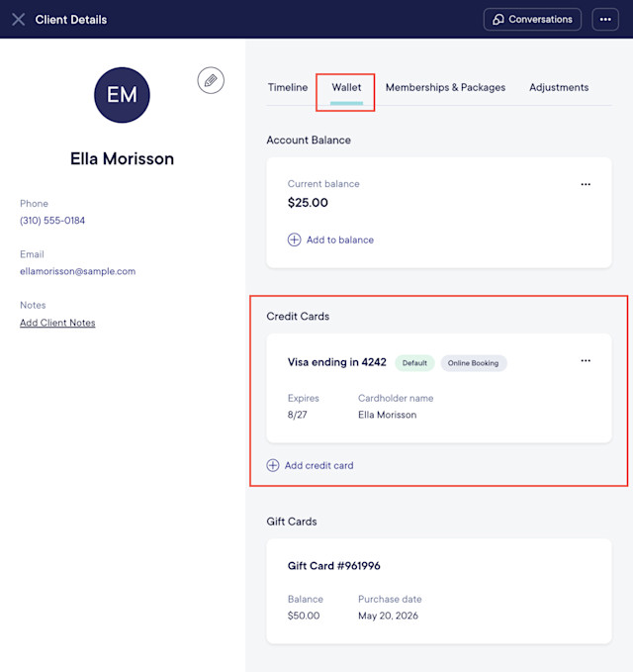Open Current balance three-dot options

(586, 184)
